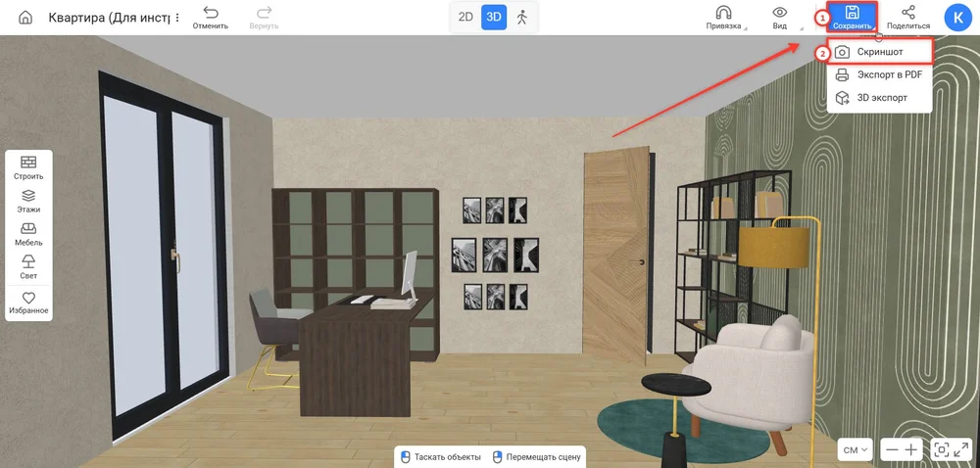Open the см units dropdown
The image size is (980, 468).
(855, 449)
